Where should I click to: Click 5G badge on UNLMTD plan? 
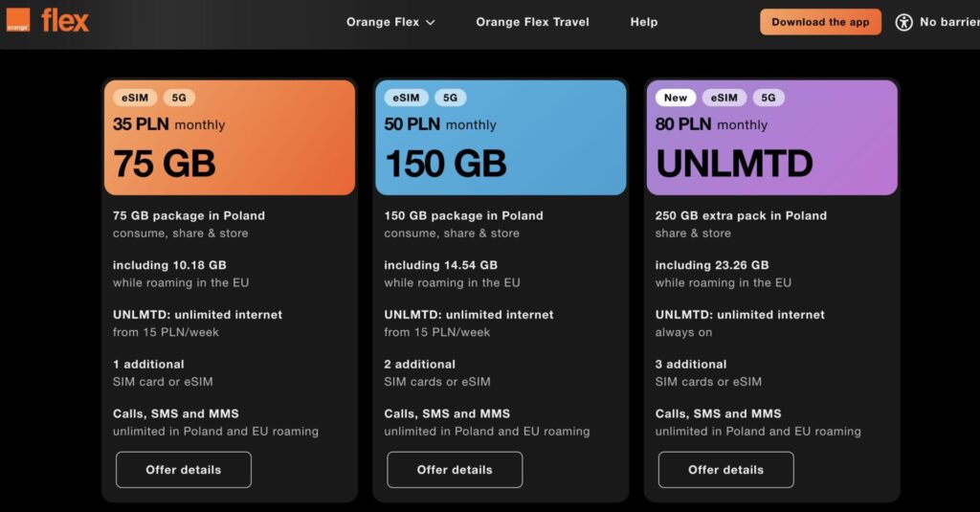[768, 98]
